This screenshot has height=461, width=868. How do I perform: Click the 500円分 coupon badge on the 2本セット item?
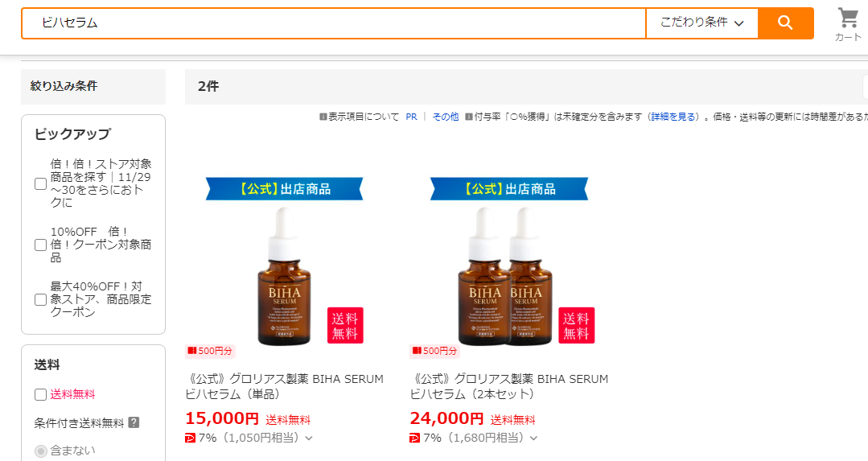435,351
